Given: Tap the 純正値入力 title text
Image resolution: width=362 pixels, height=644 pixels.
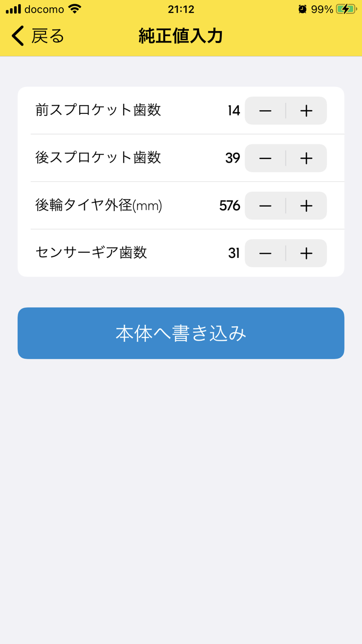Looking at the screenshot, I should tap(180, 36).
